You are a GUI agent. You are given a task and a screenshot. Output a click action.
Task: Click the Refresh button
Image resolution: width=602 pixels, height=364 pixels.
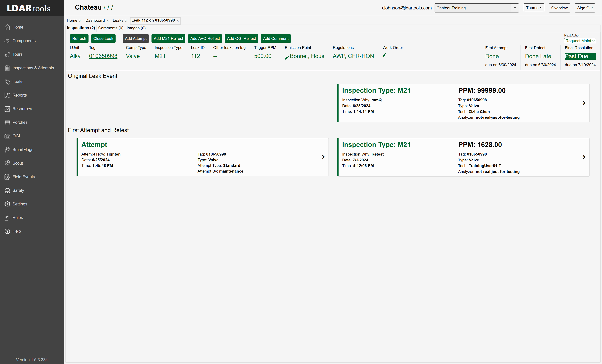point(79,39)
